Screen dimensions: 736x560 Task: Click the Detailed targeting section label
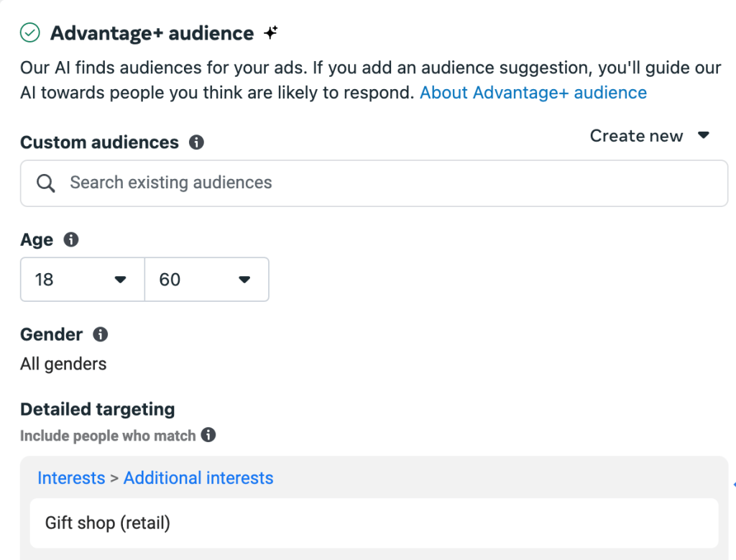coord(97,409)
